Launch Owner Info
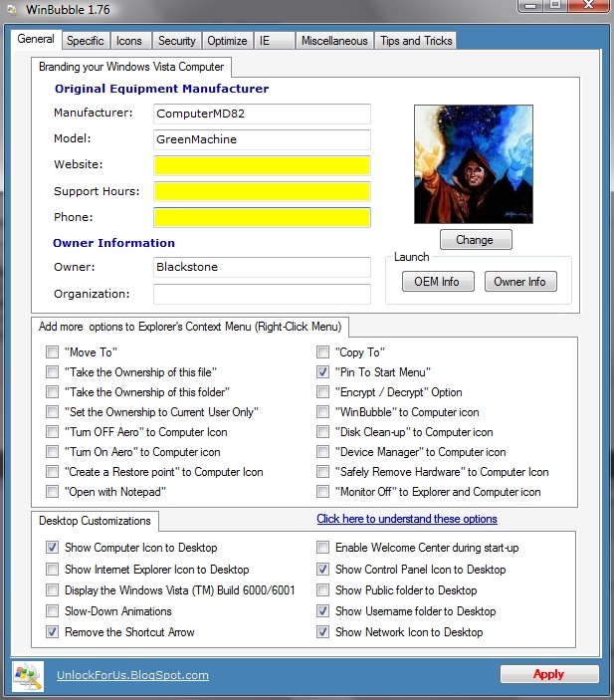Image resolution: width=614 pixels, height=700 pixels. click(x=520, y=282)
